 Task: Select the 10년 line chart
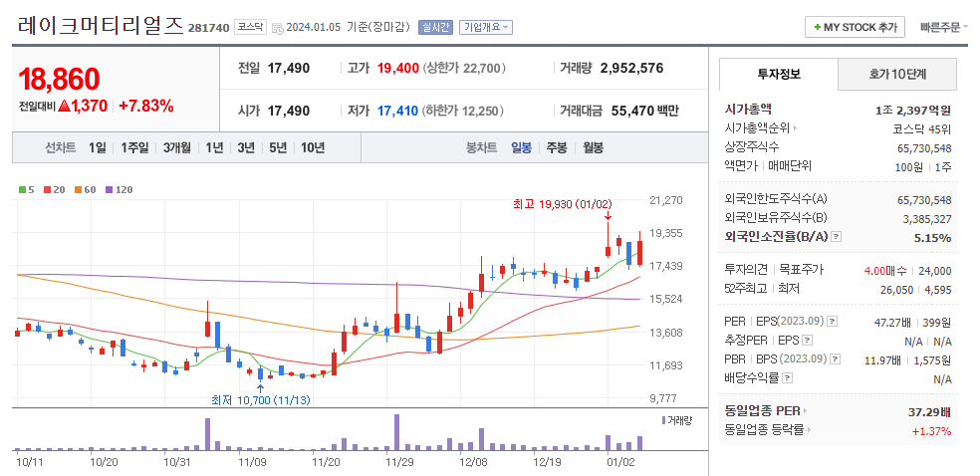click(x=313, y=148)
